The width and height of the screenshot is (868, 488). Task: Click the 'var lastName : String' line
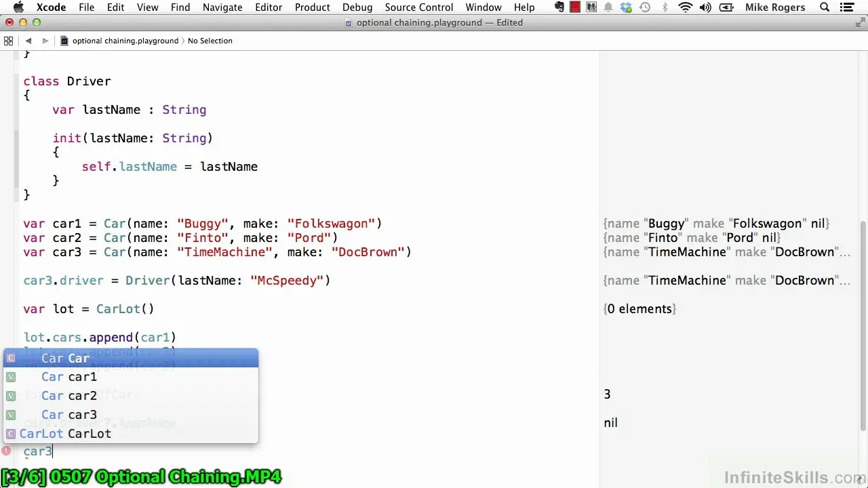[130, 110]
